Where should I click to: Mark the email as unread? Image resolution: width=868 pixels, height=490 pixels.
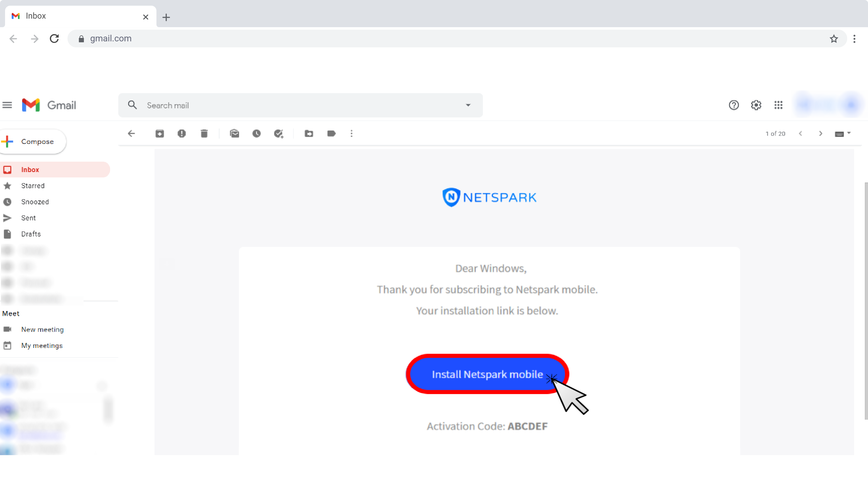[x=235, y=134]
